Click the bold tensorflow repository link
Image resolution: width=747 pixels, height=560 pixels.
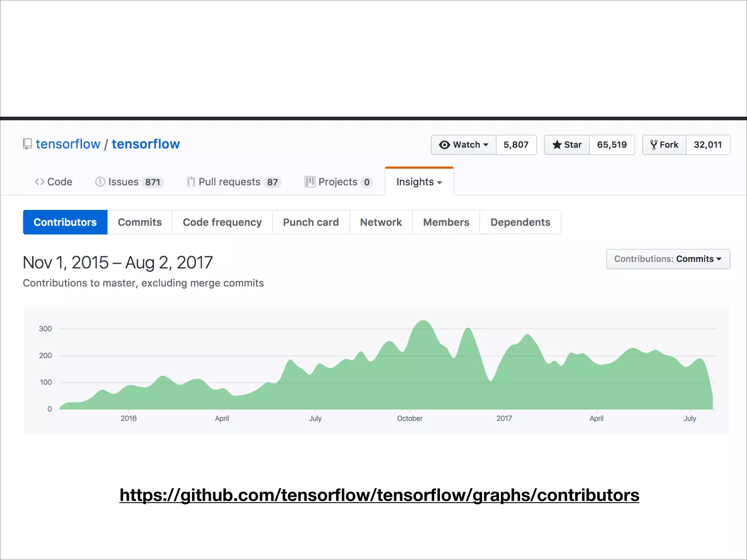point(146,144)
